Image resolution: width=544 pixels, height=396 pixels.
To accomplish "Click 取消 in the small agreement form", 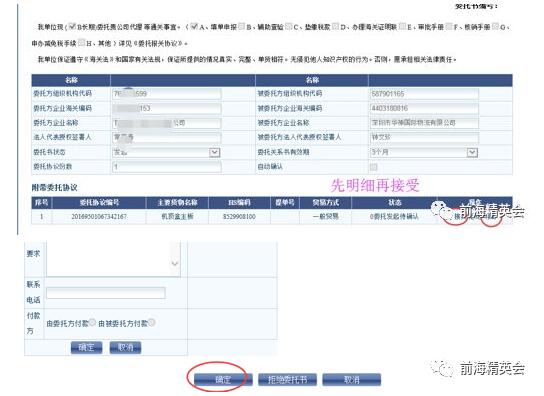I will coord(125,347).
